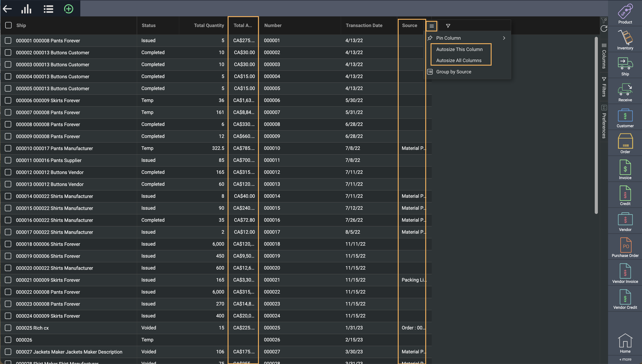Click the grid refresh icon
642x364 pixels.
[604, 29]
